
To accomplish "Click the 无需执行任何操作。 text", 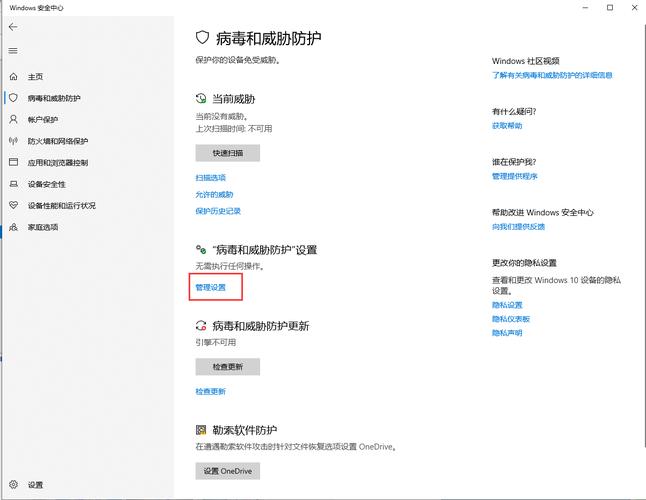I will [230, 266].
